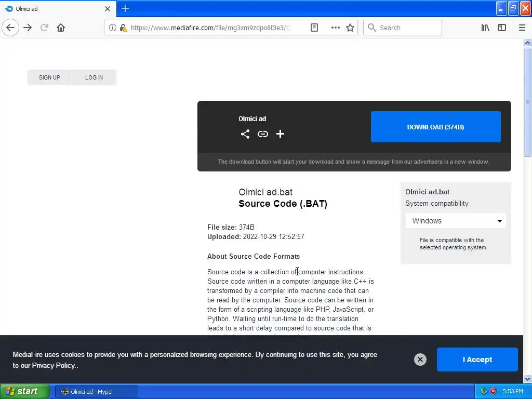Click the SIGN UP button
The image size is (532, 399).
pos(49,77)
